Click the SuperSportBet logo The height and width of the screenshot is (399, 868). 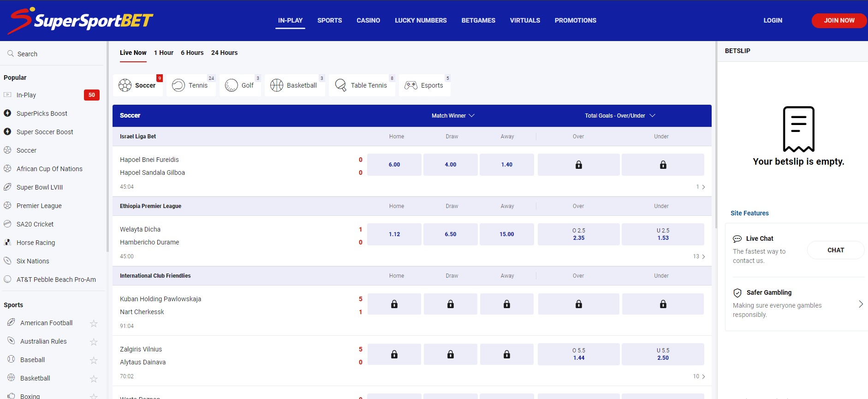pyautogui.click(x=81, y=20)
